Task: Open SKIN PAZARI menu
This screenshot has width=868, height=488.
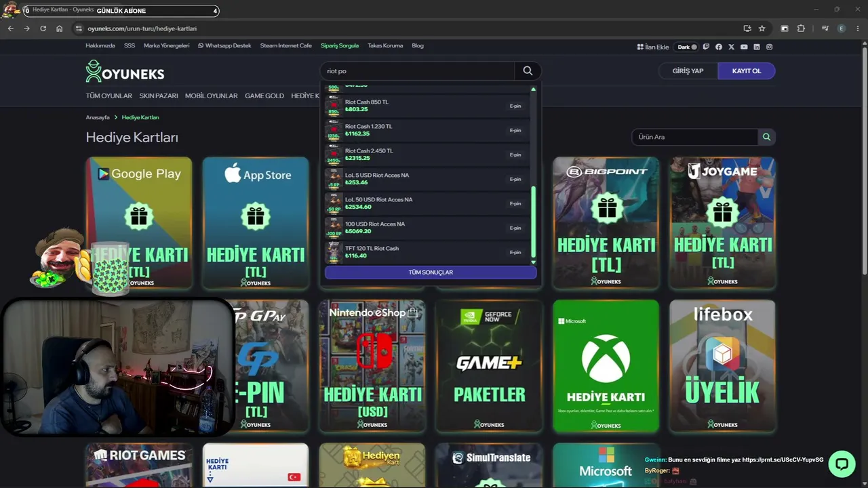Action: pos(159,96)
